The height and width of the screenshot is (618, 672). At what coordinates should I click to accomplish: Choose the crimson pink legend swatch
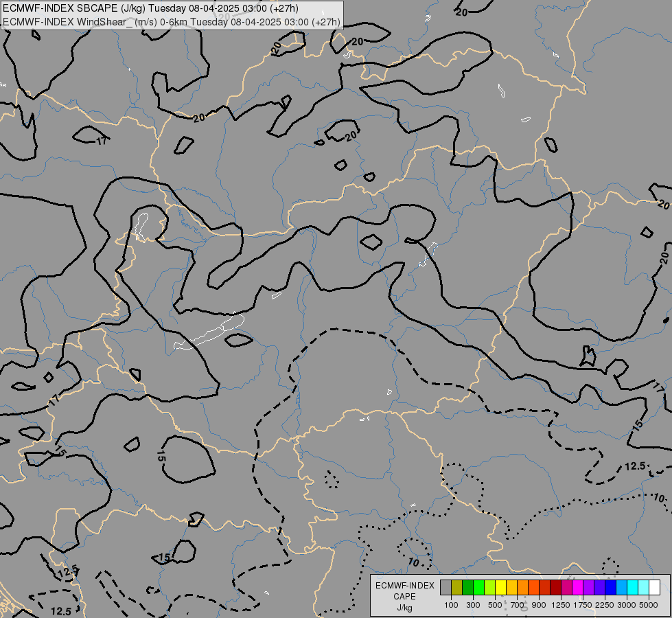[566, 588]
